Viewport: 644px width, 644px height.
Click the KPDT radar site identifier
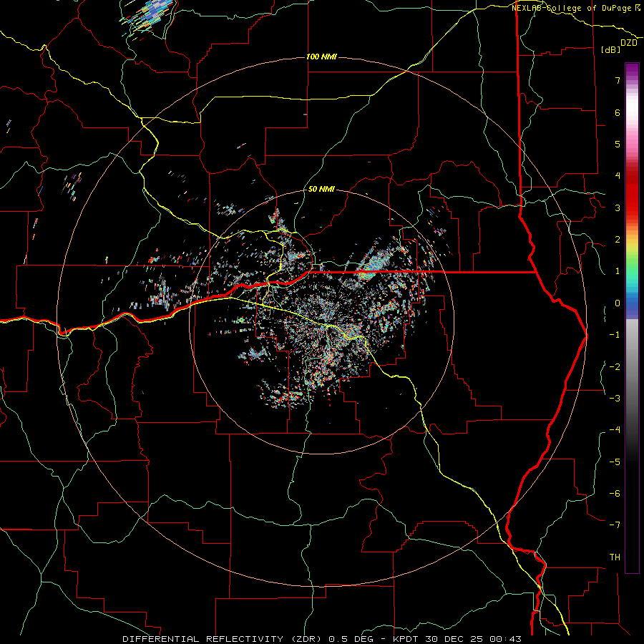point(406,639)
